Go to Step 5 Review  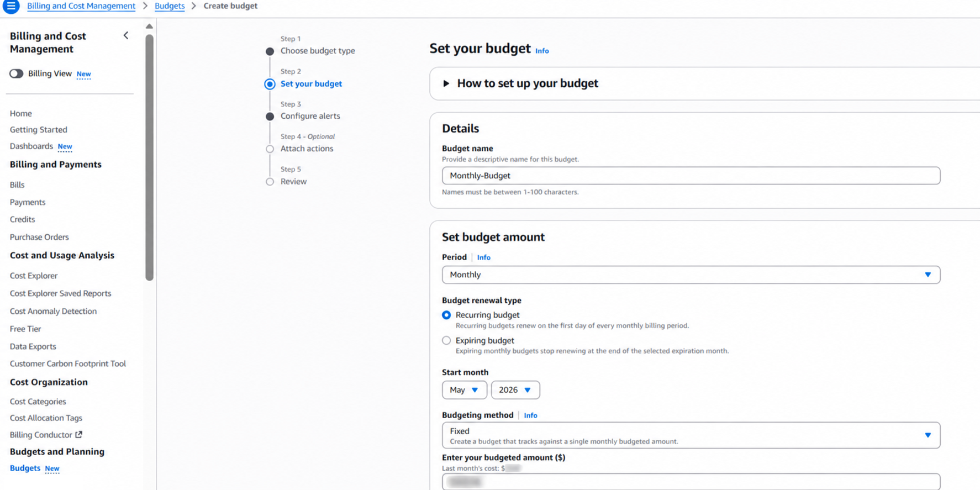pos(293,181)
